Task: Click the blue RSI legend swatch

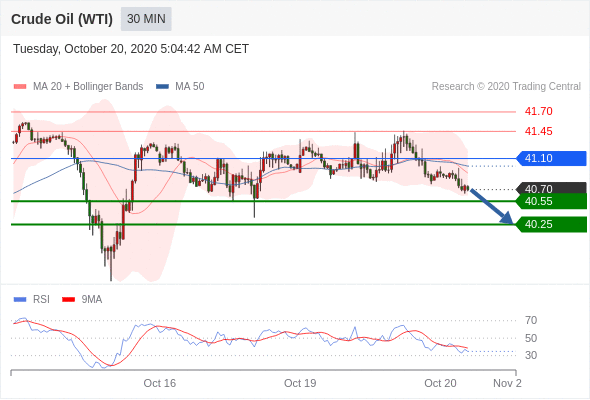Action: 20,300
